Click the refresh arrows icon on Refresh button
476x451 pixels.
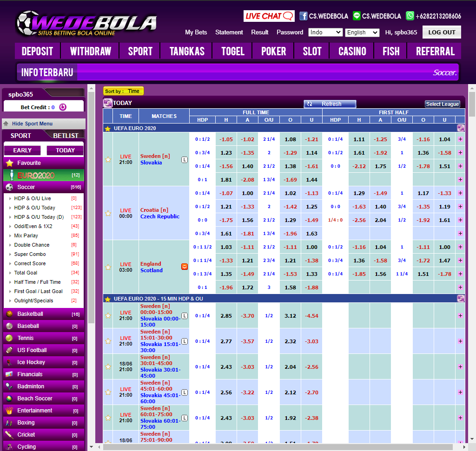(x=309, y=104)
